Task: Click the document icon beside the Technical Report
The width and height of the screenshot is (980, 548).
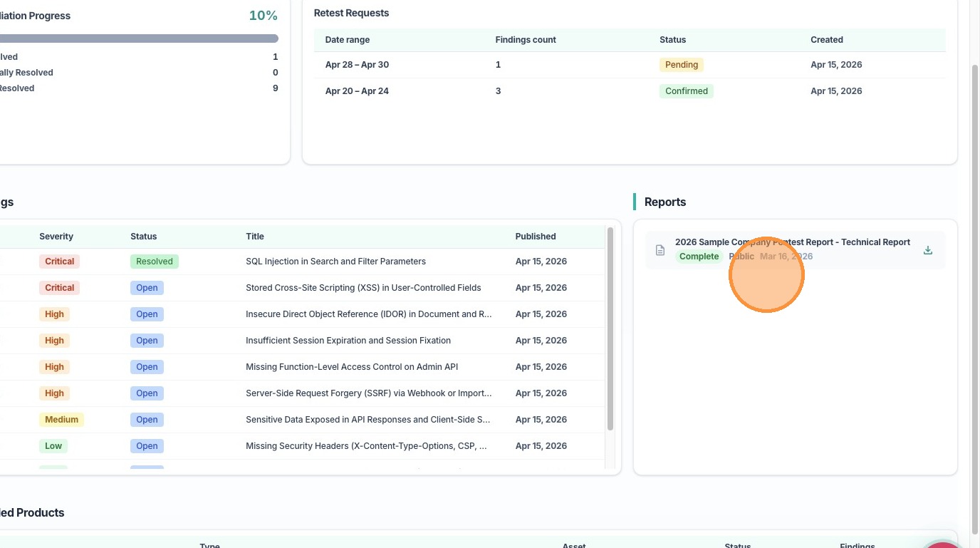Action: (x=660, y=250)
